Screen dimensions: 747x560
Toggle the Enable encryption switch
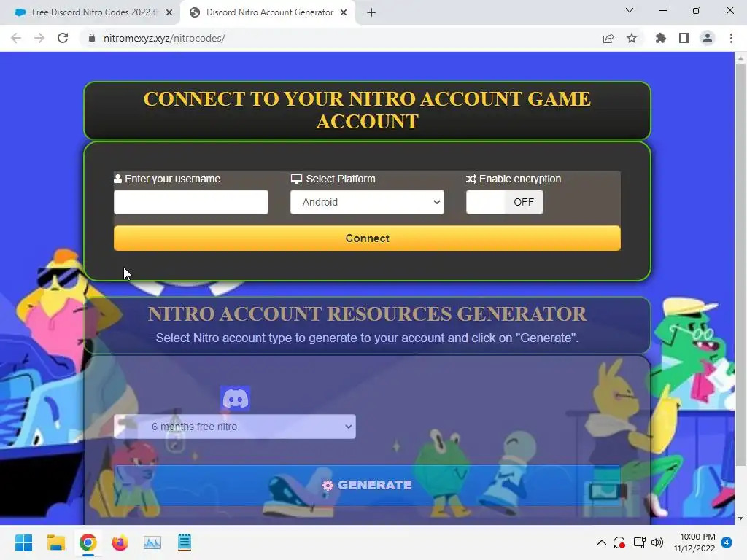tap(505, 202)
